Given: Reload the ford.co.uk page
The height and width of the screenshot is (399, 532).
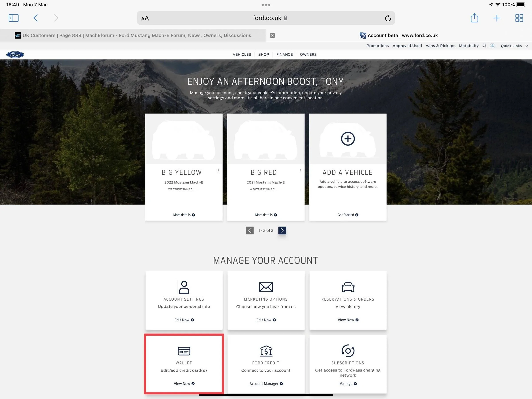Looking at the screenshot, I should pyautogui.click(x=388, y=18).
